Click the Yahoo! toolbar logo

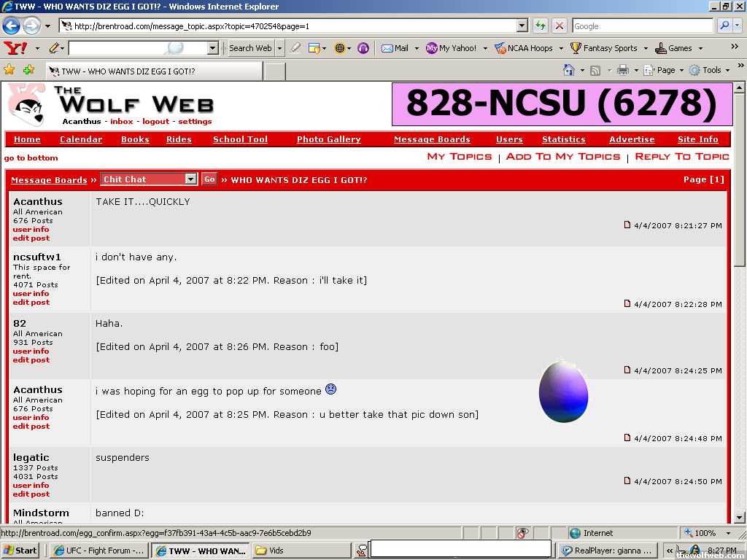tap(15, 48)
